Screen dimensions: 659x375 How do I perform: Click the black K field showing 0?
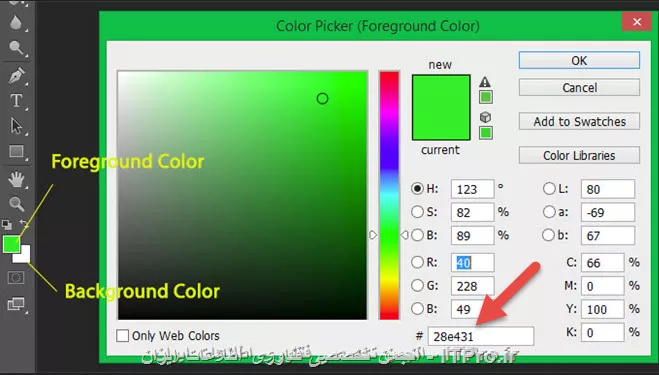603,333
